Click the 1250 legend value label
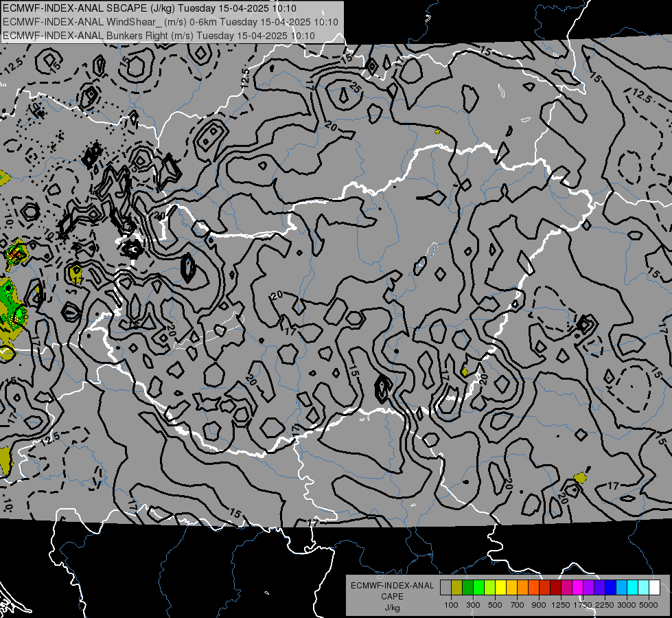The height and width of the screenshot is (618, 672). coord(561,605)
